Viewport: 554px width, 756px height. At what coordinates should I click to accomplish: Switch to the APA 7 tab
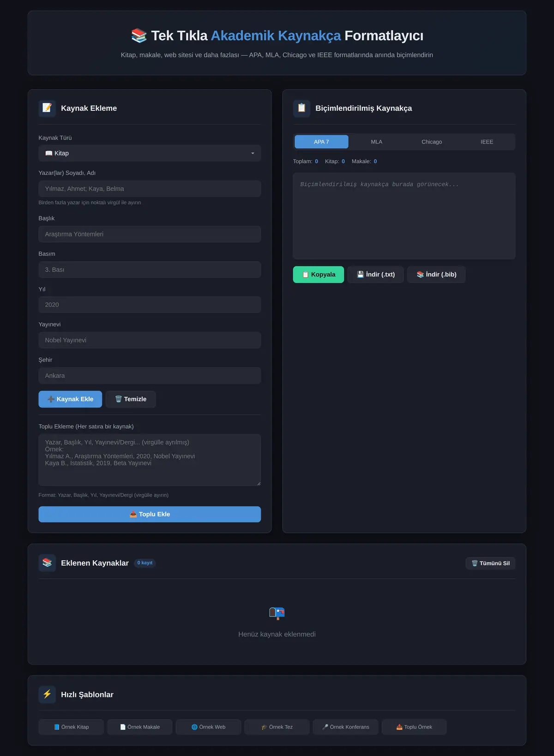click(321, 142)
